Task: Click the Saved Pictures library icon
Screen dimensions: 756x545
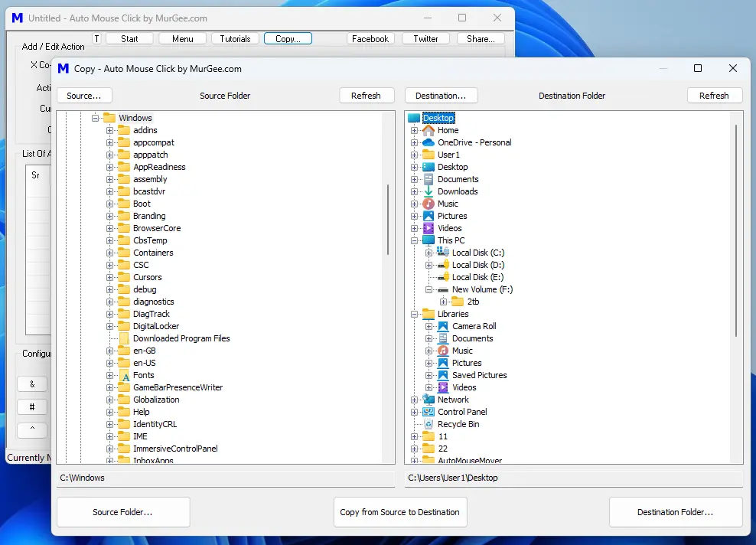Action: (x=443, y=375)
